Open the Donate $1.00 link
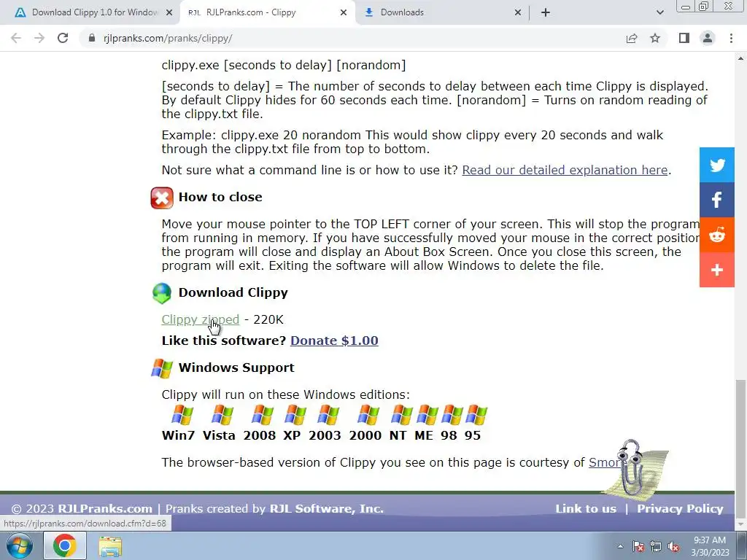 pos(334,341)
